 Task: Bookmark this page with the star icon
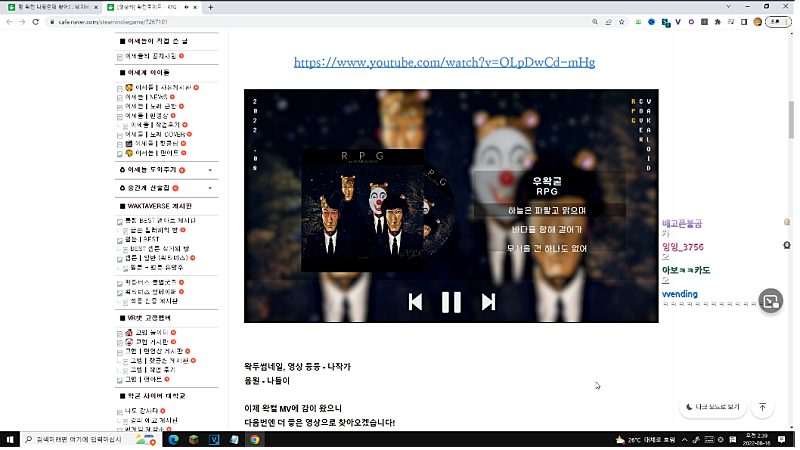coord(621,22)
